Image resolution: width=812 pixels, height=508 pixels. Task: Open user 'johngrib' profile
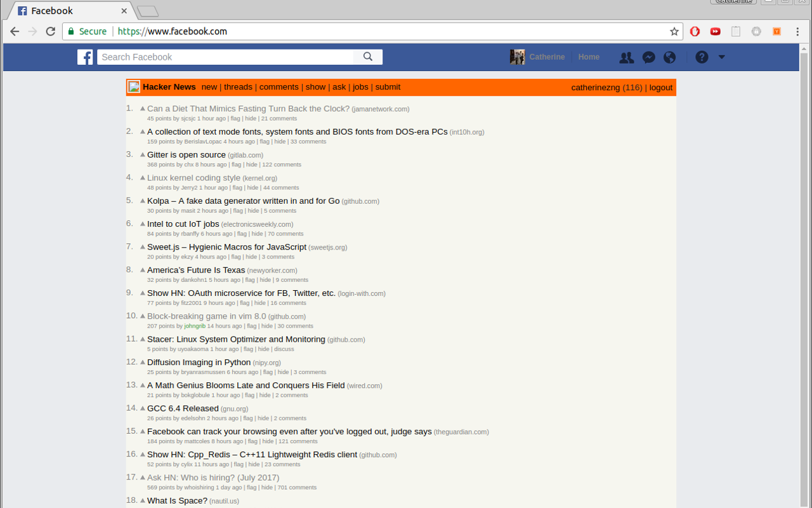[x=195, y=326]
